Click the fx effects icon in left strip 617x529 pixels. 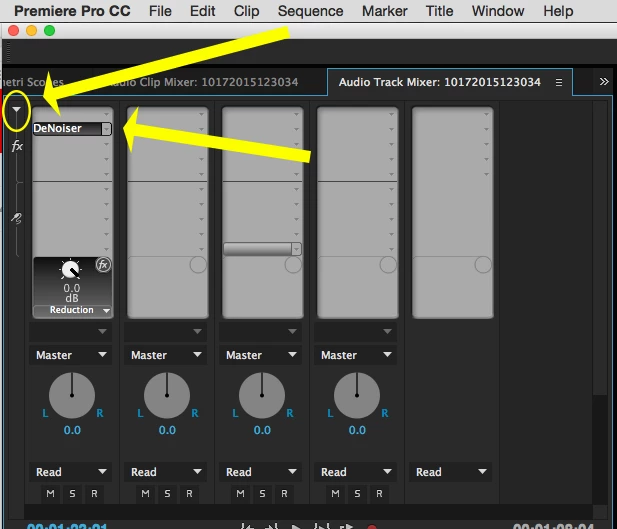click(17, 146)
